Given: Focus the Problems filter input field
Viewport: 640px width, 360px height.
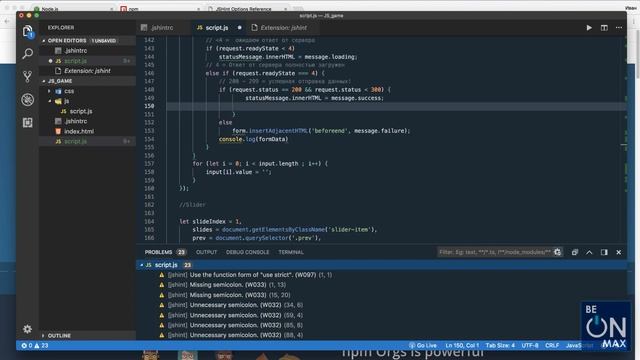Looking at the screenshot, I should click(495, 252).
